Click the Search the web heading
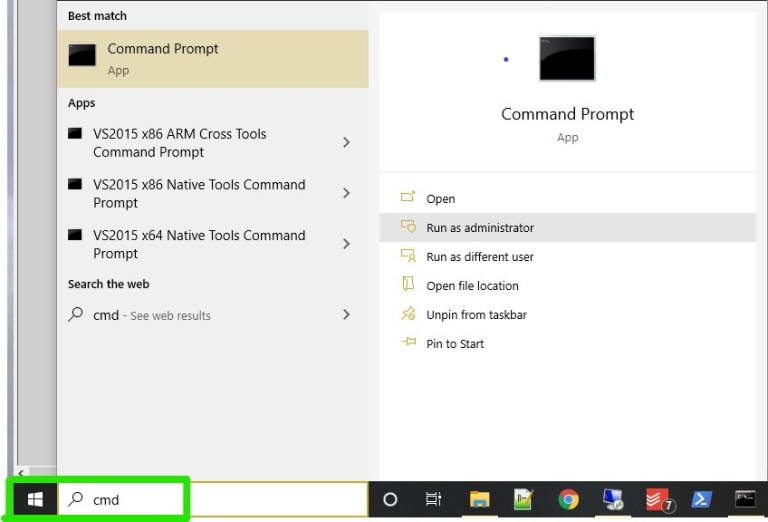This screenshot has width=768, height=522. 108,284
